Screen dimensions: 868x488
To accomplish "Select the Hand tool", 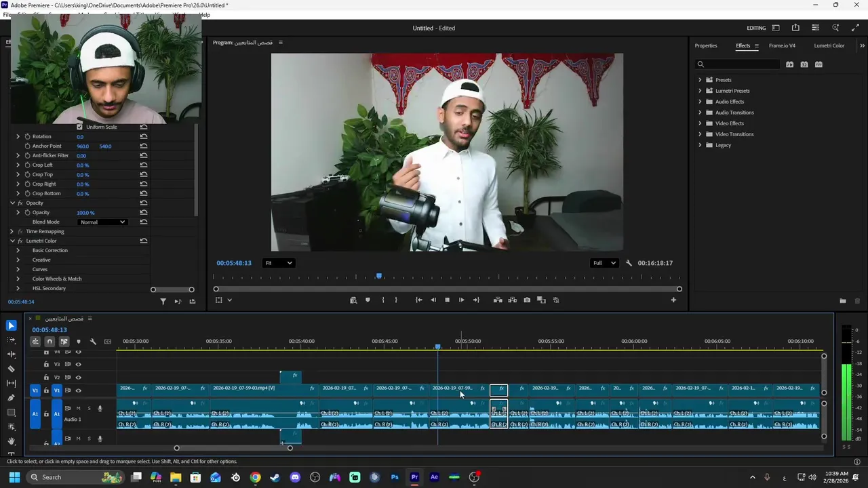I will [x=11, y=441].
